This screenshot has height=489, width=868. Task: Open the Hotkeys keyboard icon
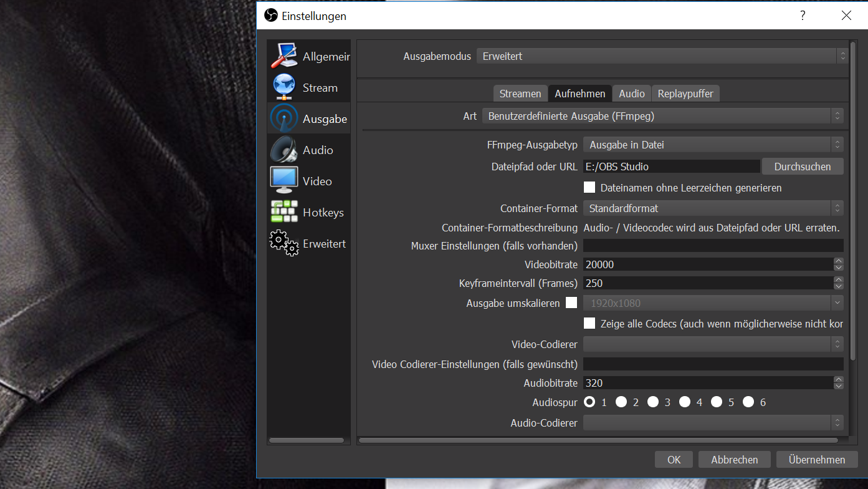coord(284,212)
